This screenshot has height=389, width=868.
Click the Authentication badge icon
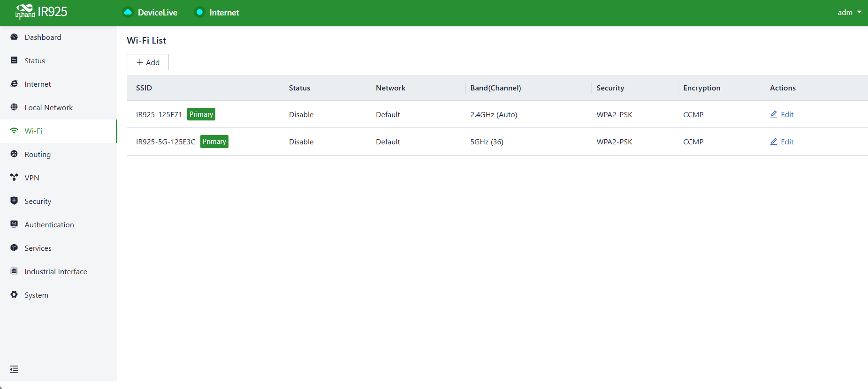click(x=14, y=224)
